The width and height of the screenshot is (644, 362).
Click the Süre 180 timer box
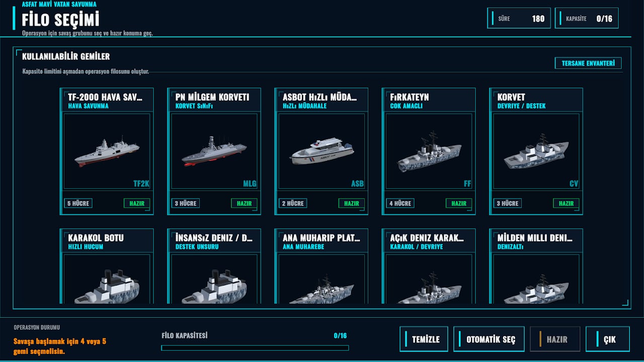(519, 19)
